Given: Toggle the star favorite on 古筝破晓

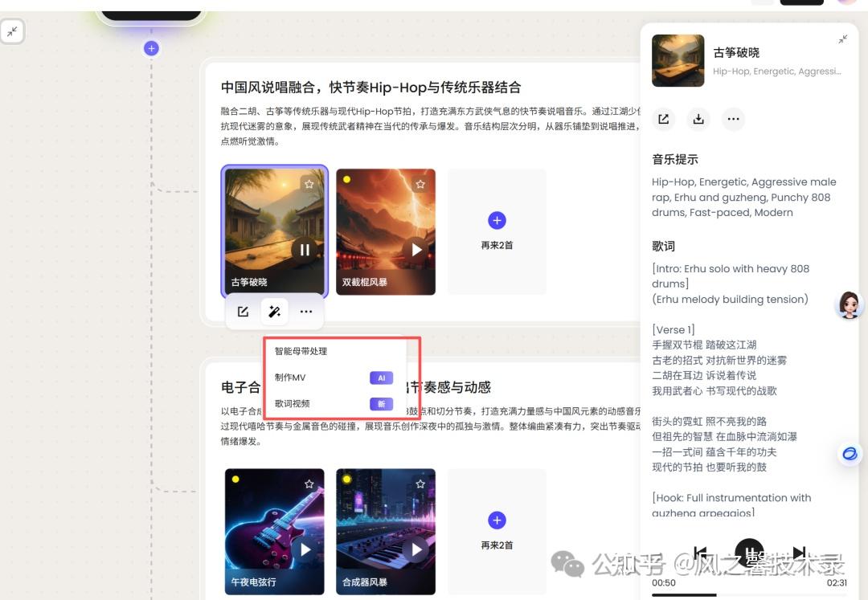Looking at the screenshot, I should [x=309, y=183].
